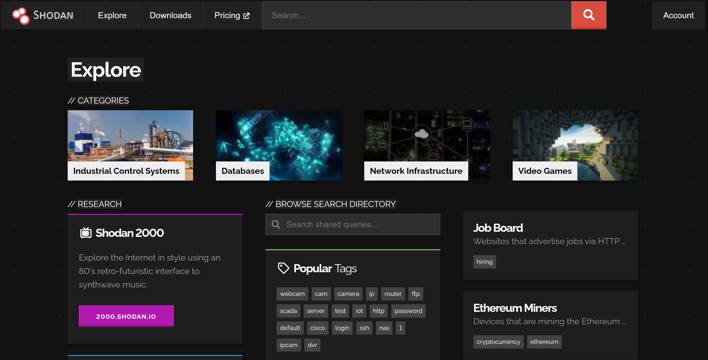Screen dimensions: 708x360
Task: Focus the main Search field
Action: pyautogui.click(x=416, y=15)
